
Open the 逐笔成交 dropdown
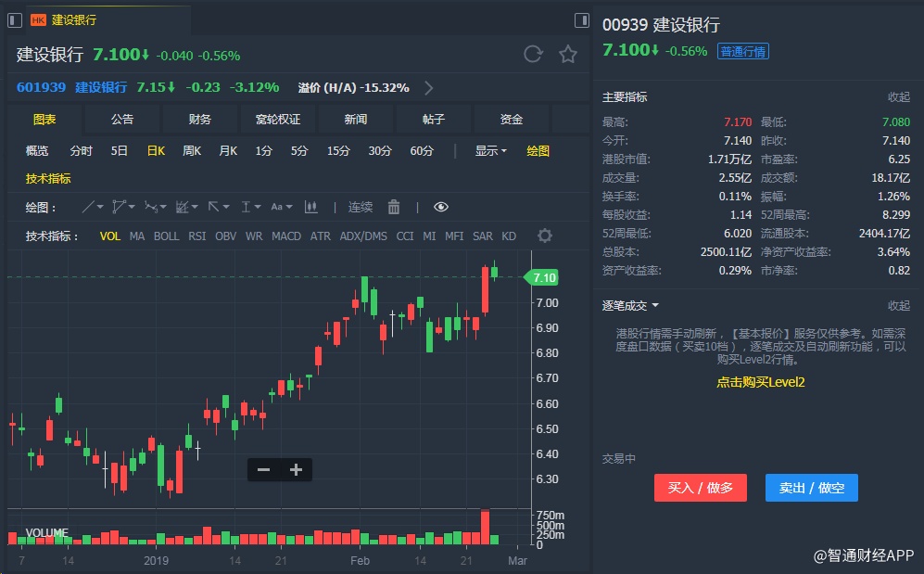pyautogui.click(x=630, y=305)
